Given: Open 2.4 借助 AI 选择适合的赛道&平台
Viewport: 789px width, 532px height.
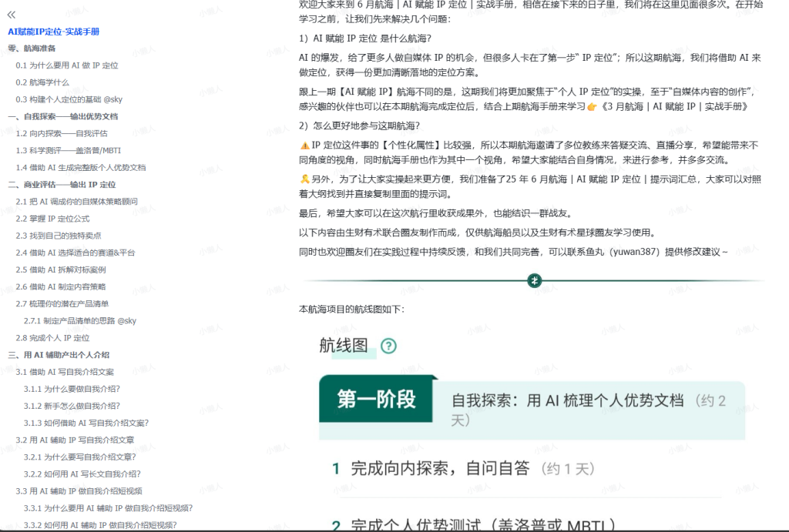Looking at the screenshot, I should tap(75, 253).
